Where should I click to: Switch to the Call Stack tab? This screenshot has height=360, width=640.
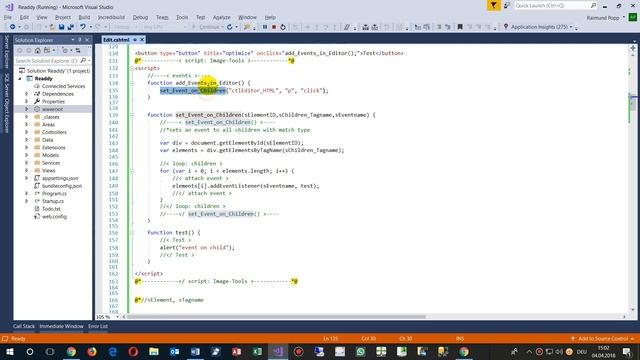[x=24, y=327]
